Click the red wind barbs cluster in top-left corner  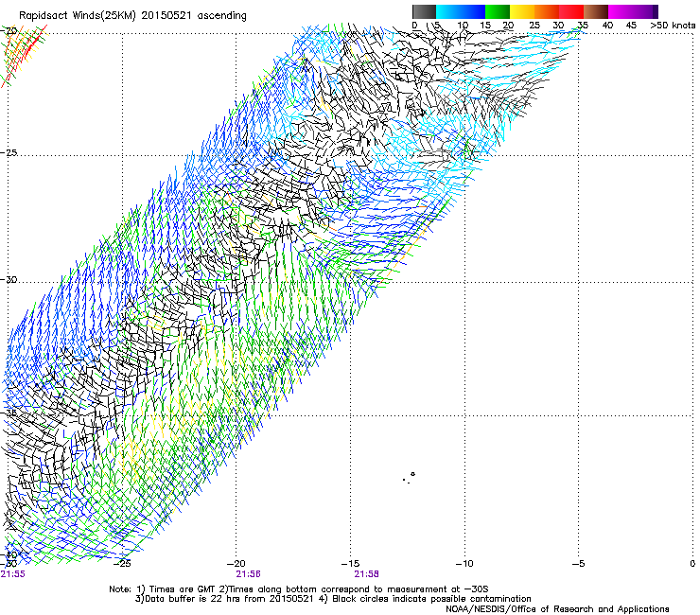(x=23, y=54)
